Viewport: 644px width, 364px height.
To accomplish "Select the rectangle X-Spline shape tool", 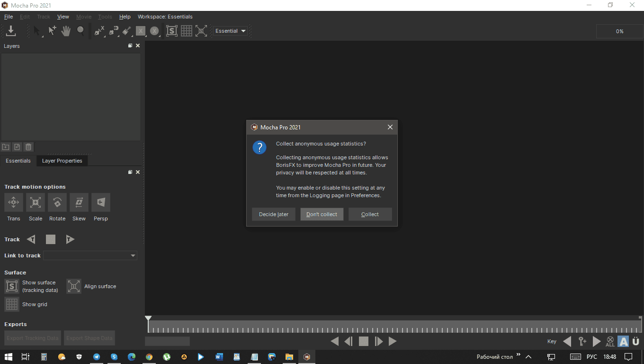I will tap(140, 31).
